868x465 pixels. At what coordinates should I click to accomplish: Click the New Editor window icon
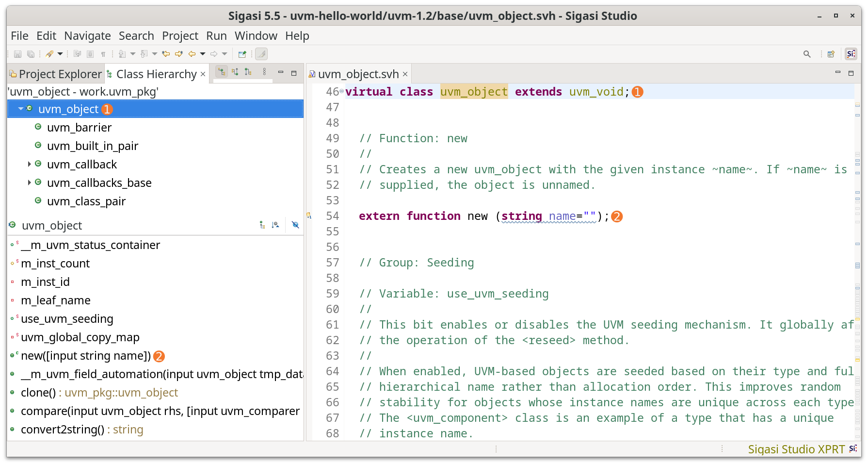242,54
